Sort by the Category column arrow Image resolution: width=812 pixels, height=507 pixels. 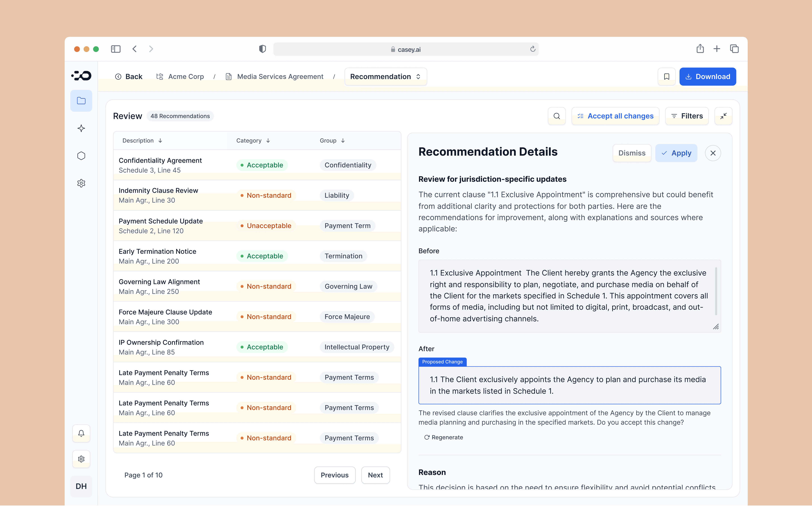268,140
